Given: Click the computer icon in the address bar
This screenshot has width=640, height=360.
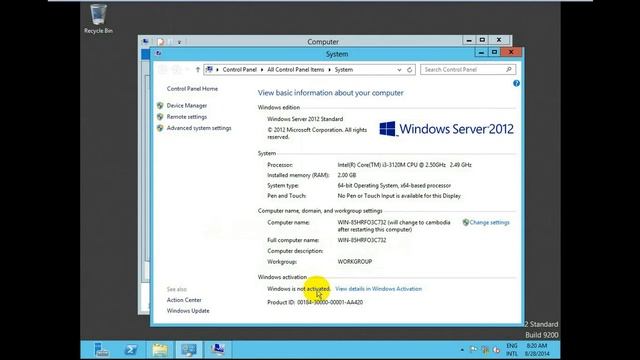Looking at the screenshot, I should 209,70.
